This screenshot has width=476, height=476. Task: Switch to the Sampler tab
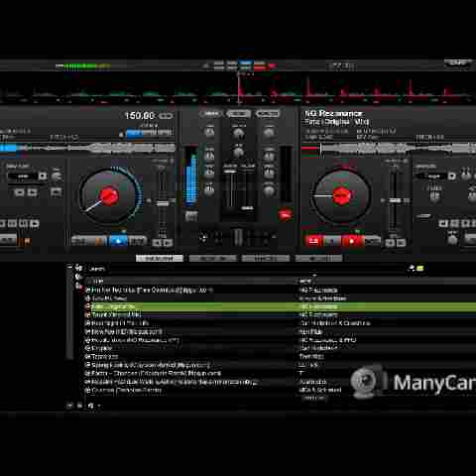212,258
